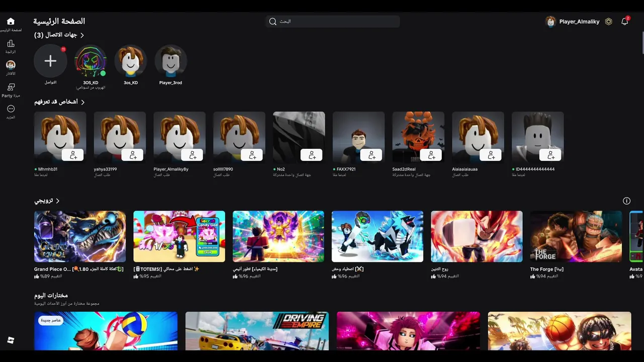Screen dimensions: 644x362
Task: Add No2 as a connection
Action: point(312,155)
